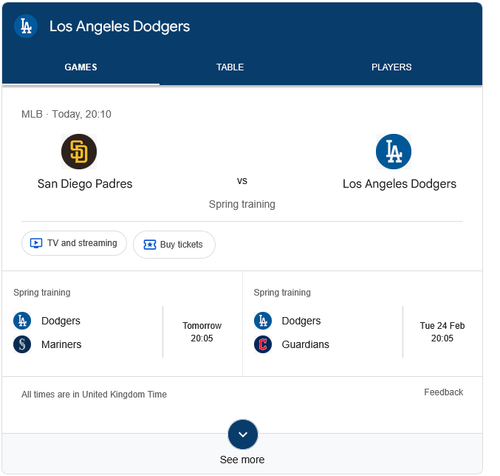Click the Mariners team logo
The width and height of the screenshot is (500, 476).
(22, 344)
